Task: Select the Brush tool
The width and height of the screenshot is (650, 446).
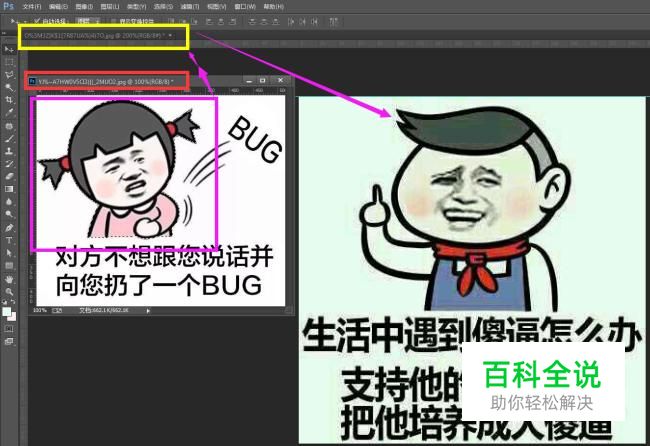Action: [x=9, y=138]
